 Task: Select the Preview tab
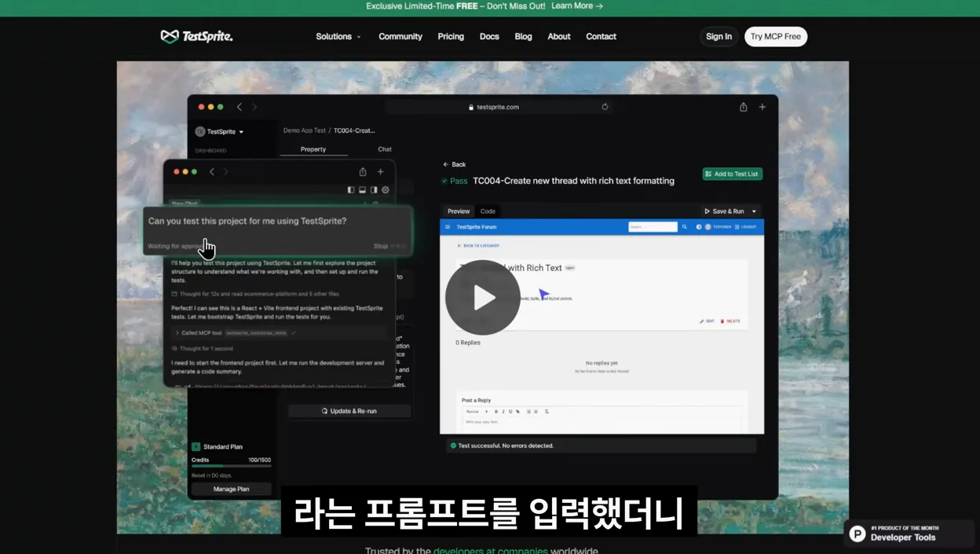(x=459, y=211)
